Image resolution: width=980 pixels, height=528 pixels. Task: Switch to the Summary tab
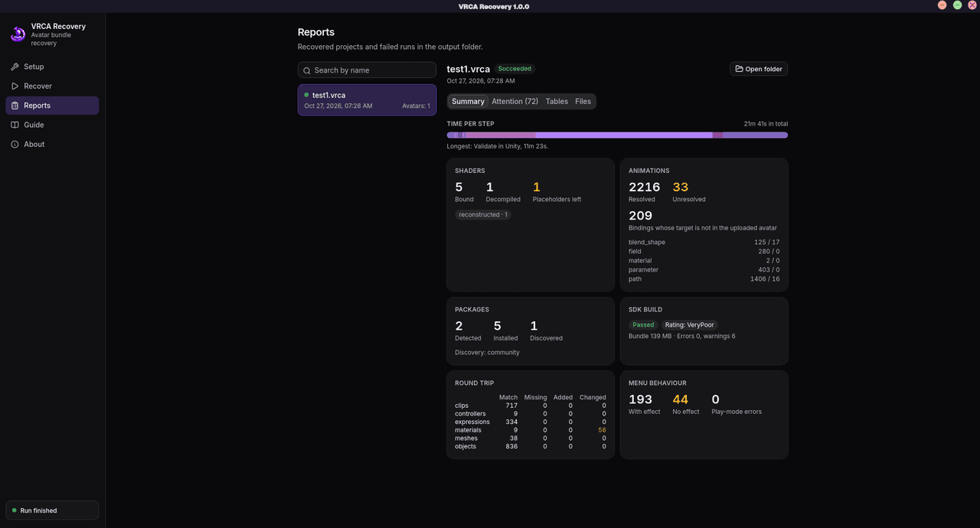pyautogui.click(x=468, y=101)
